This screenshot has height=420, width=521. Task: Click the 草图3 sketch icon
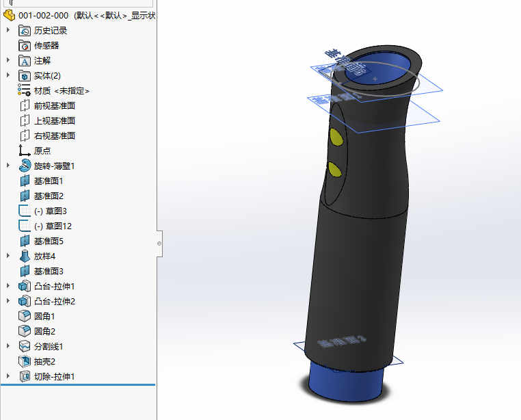25,211
